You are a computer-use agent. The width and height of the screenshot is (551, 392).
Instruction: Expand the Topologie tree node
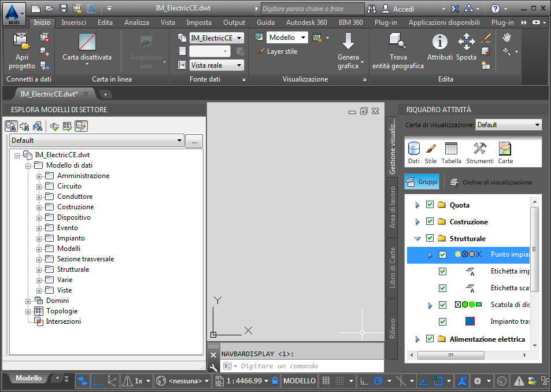tap(28, 312)
